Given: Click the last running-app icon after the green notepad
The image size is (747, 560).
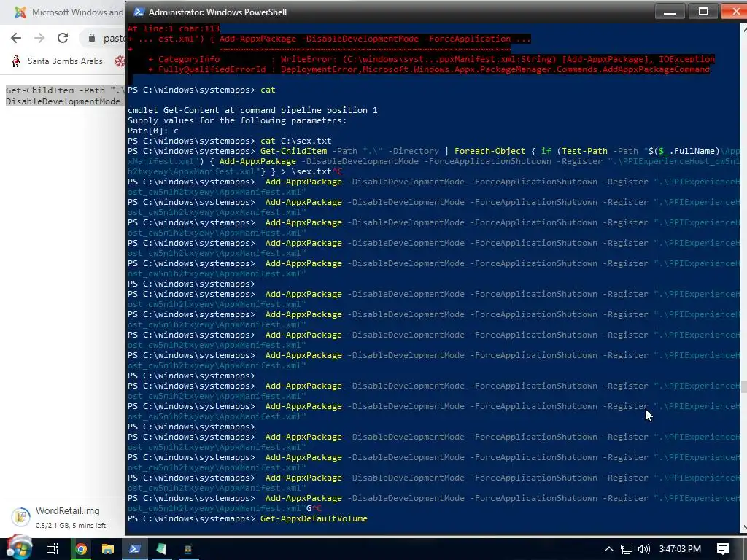Looking at the screenshot, I should [x=188, y=549].
